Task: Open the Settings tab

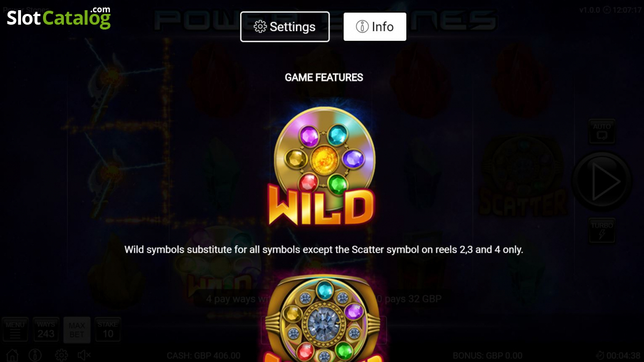Action: [285, 27]
